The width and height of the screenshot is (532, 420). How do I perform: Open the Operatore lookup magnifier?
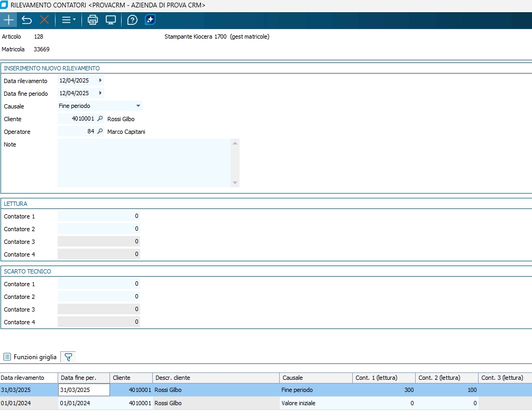(100, 132)
